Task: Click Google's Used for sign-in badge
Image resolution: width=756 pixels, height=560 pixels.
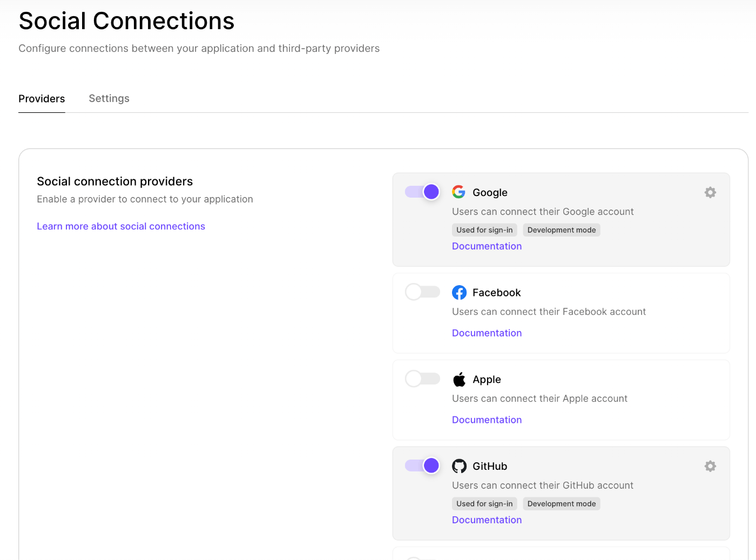Action: click(484, 230)
